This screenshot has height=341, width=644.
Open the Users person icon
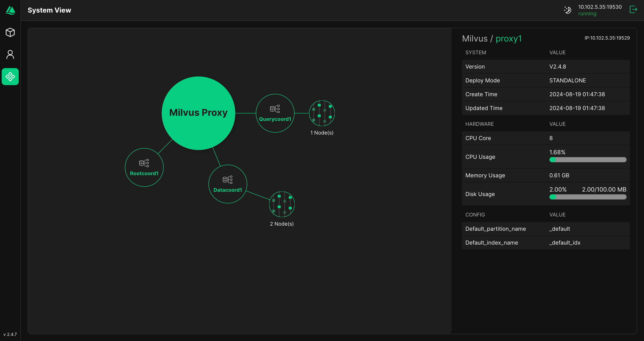(x=10, y=54)
